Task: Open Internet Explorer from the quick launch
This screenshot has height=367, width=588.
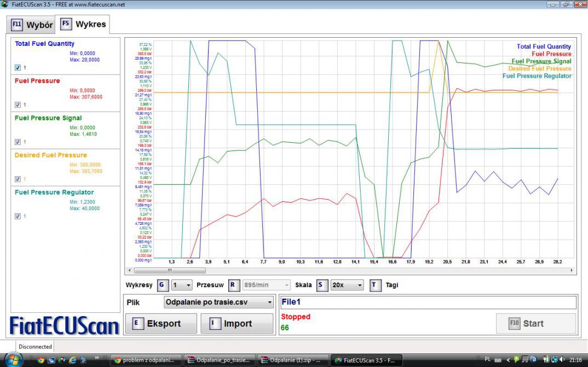Action: (72, 360)
